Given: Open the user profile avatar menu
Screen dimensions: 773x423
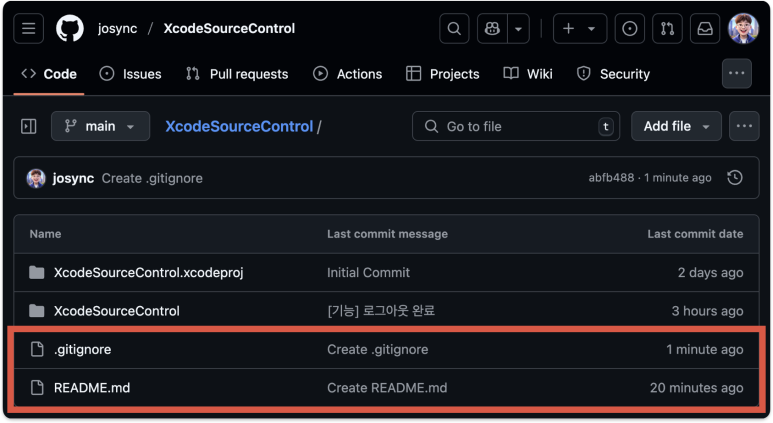Looking at the screenshot, I should click(743, 29).
